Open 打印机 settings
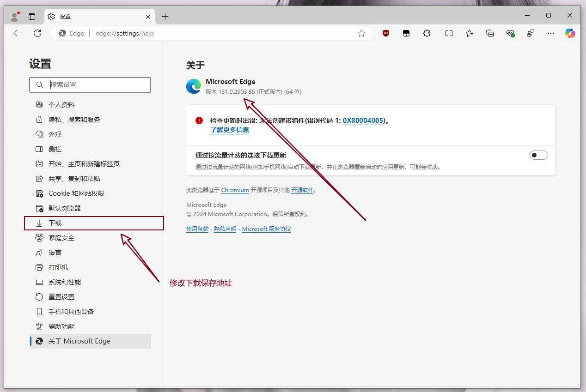Screen dimensions: 586x392 [x=90, y=267]
